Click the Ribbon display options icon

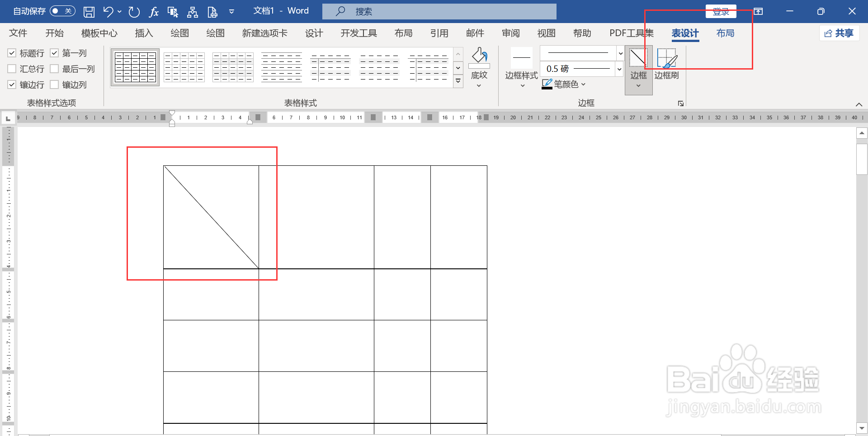(x=759, y=11)
